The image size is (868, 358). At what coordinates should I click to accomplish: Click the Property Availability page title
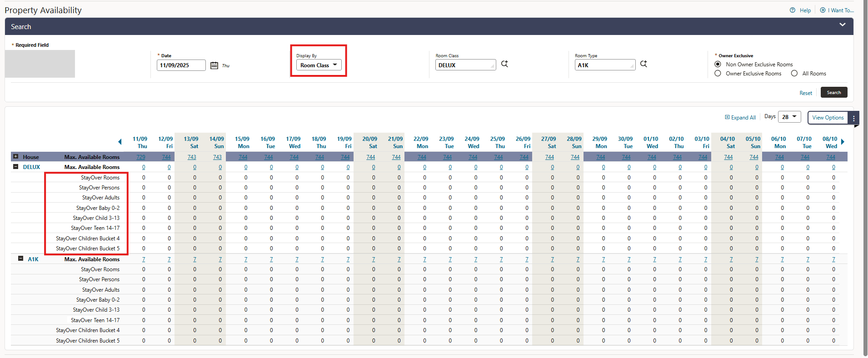tap(43, 10)
